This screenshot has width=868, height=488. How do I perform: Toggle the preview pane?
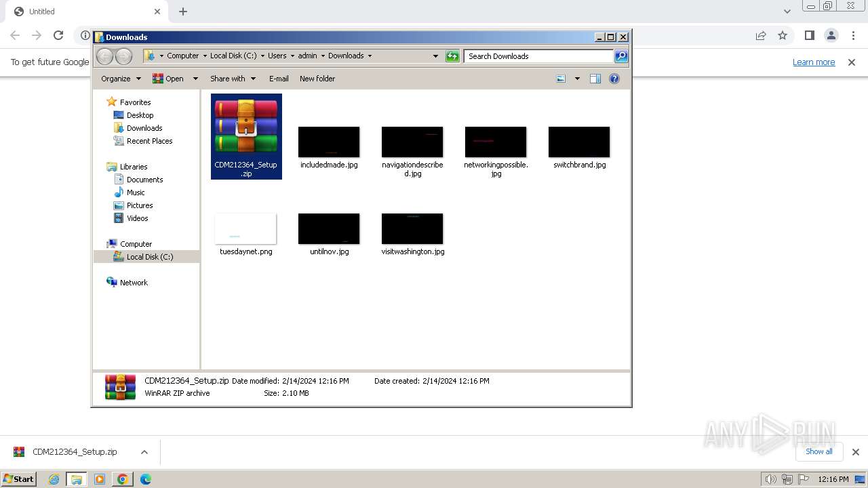pyautogui.click(x=595, y=79)
